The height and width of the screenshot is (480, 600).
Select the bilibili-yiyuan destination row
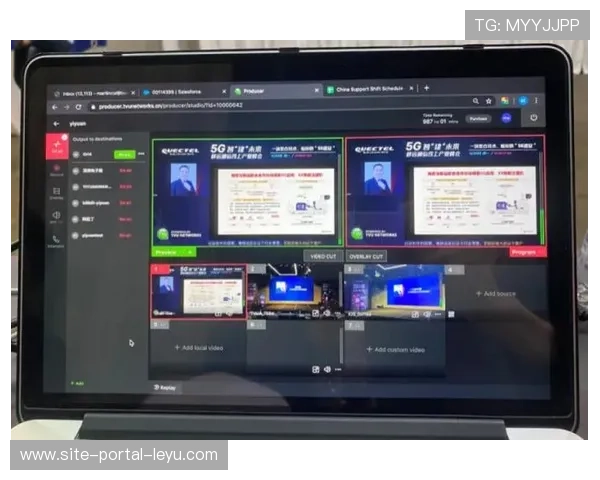click(x=107, y=203)
